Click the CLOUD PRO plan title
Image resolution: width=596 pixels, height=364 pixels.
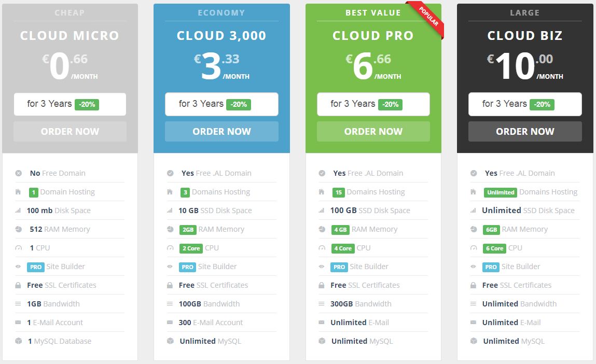pos(373,35)
